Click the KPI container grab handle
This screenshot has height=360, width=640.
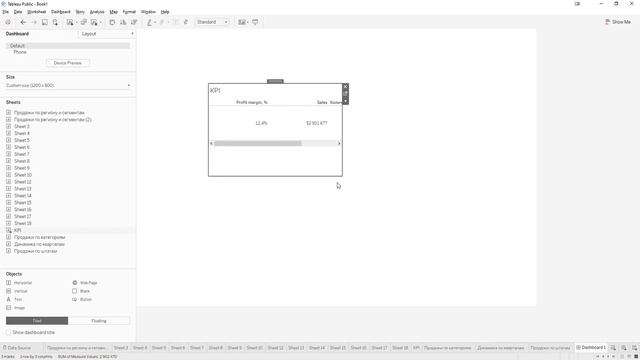275,81
